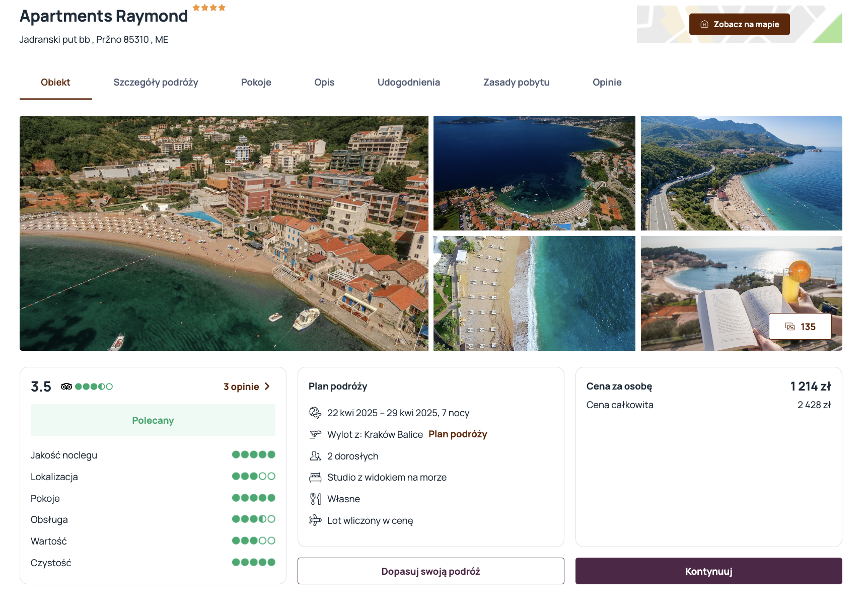The height and width of the screenshot is (616, 866).
Task: Open the large main resort aerial photo
Action: 224,233
